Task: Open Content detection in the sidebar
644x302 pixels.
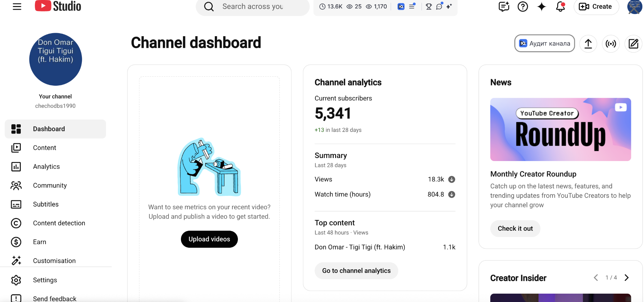Action: (x=55, y=223)
